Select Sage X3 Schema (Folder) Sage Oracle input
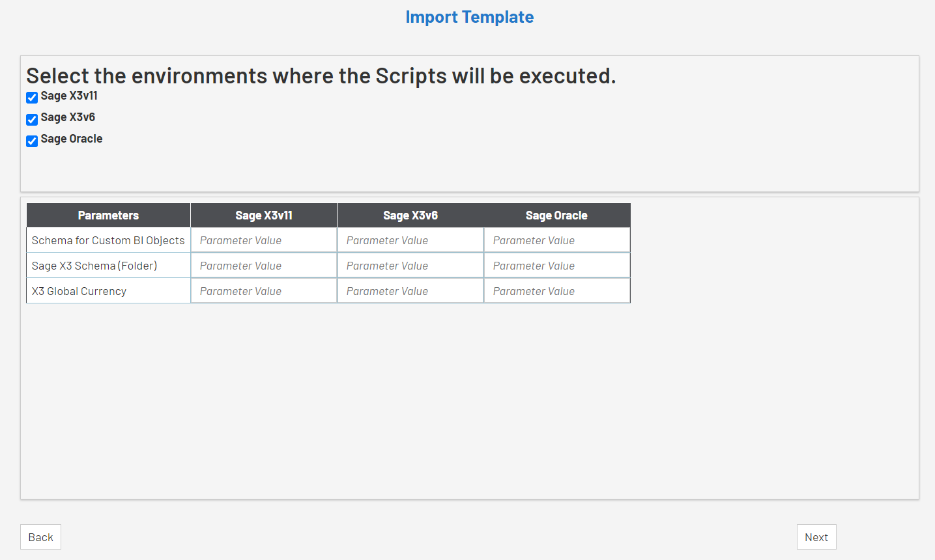This screenshot has width=935, height=560. tap(557, 266)
